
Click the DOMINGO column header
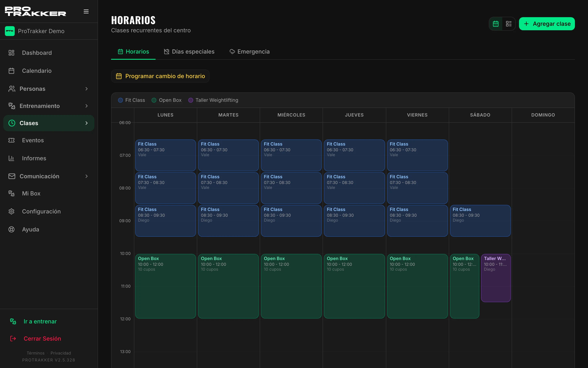click(543, 115)
